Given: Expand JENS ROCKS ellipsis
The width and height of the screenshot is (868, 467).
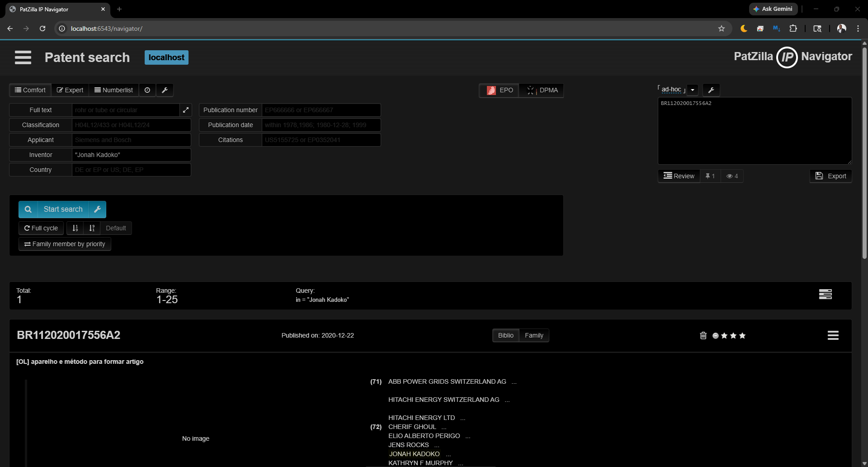Looking at the screenshot, I should pyautogui.click(x=437, y=445).
